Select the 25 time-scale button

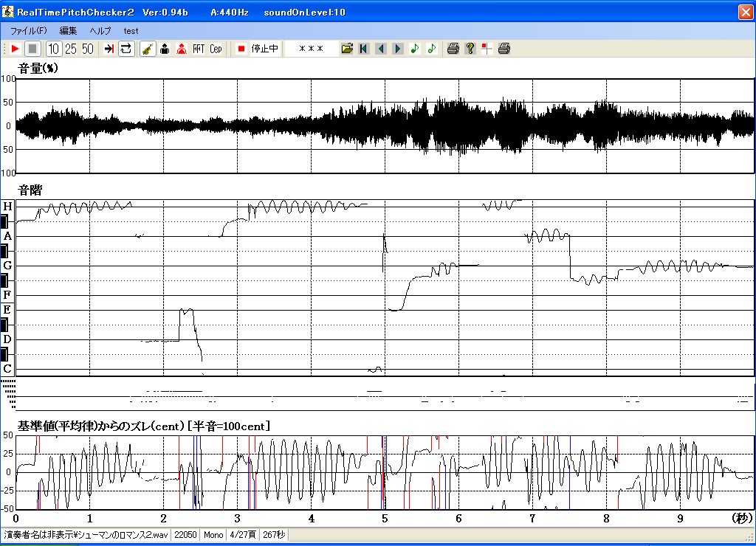(70, 49)
